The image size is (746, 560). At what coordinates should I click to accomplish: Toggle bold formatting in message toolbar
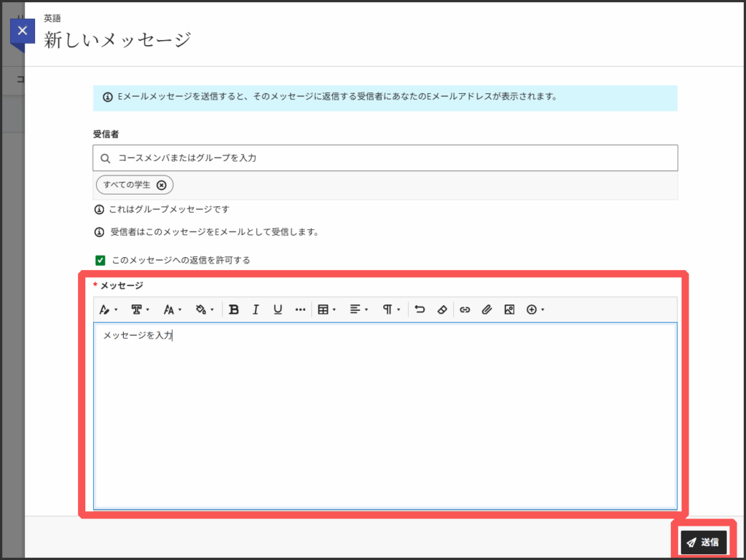point(234,309)
